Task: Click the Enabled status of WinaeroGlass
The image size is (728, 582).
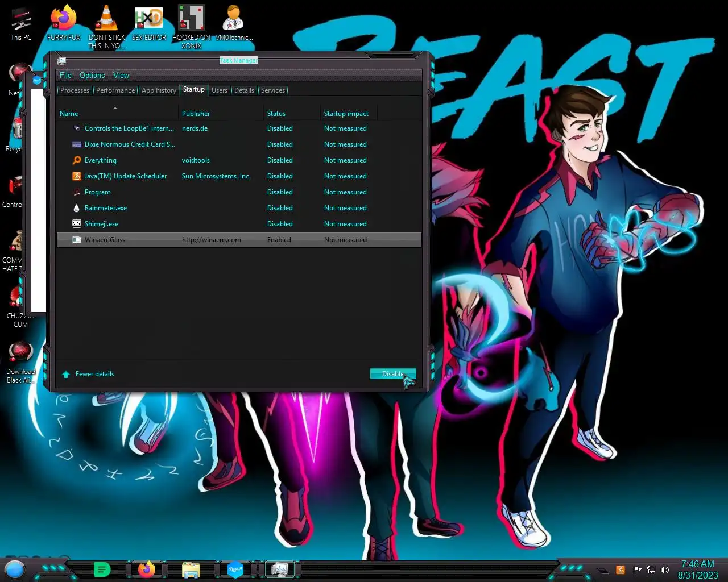Action: 279,240
